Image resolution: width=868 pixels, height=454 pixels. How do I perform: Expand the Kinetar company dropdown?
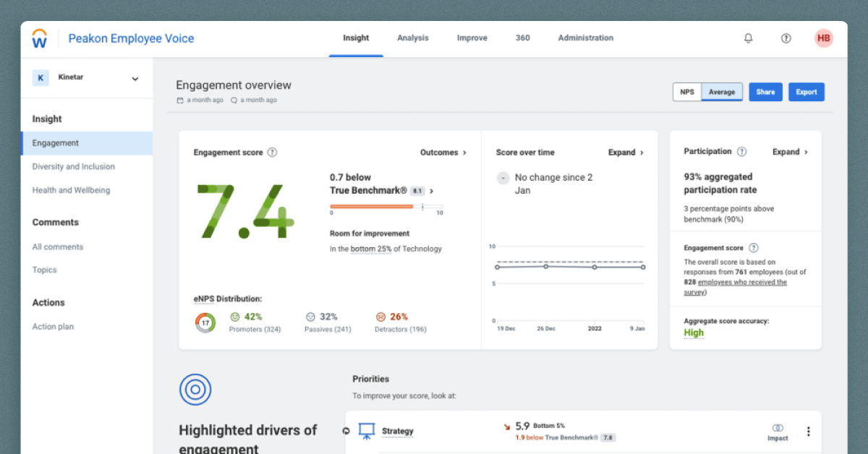(135, 79)
